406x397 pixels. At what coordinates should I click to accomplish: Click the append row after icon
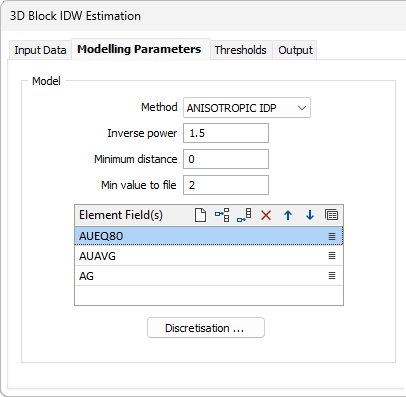pos(244,215)
